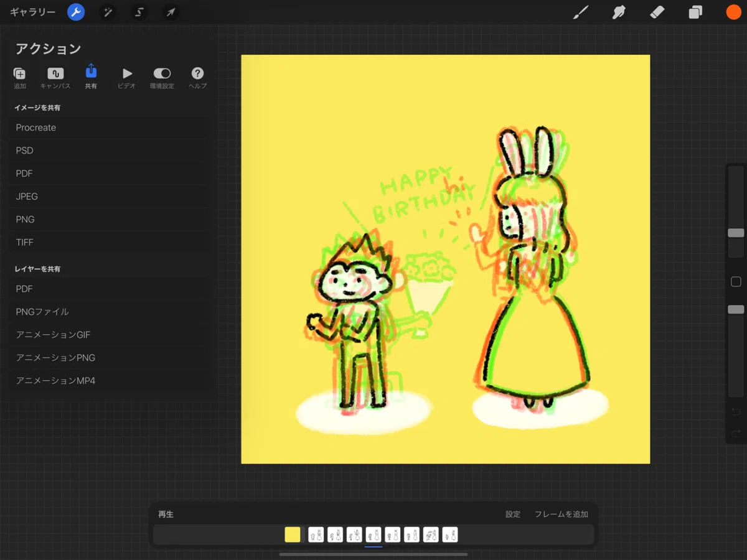Redo with the sidebar redo arrow

[736, 433]
